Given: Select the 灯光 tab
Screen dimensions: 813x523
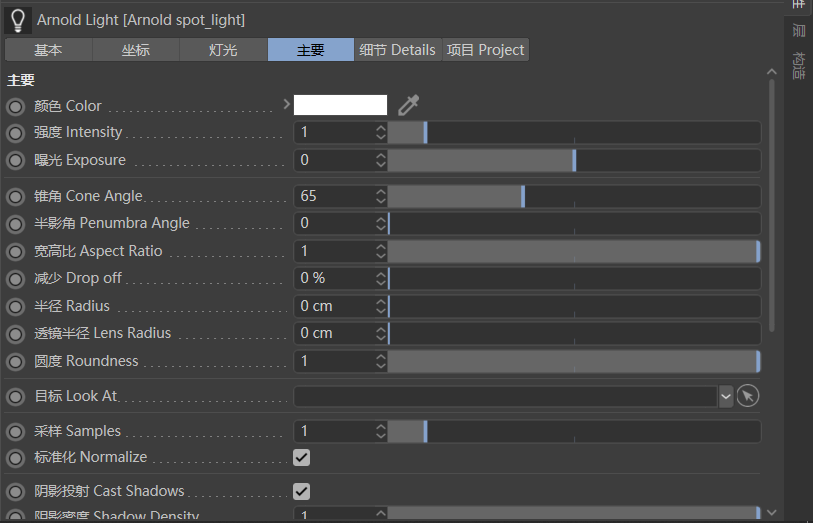Looking at the screenshot, I should [x=223, y=50].
